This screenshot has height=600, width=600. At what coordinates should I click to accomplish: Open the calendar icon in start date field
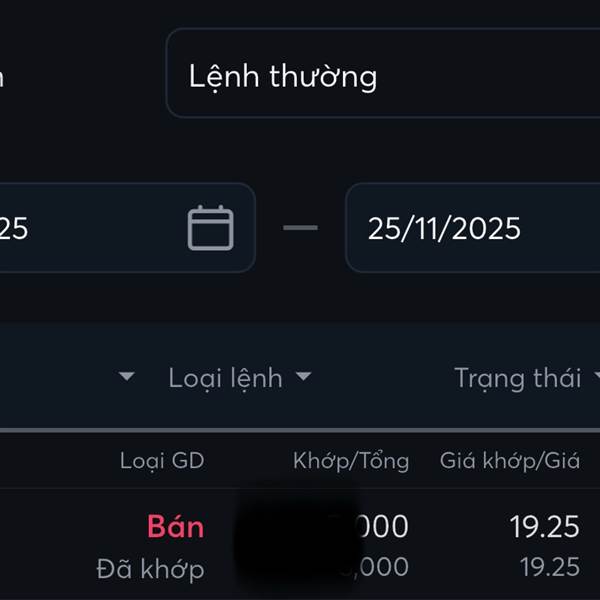(x=210, y=228)
